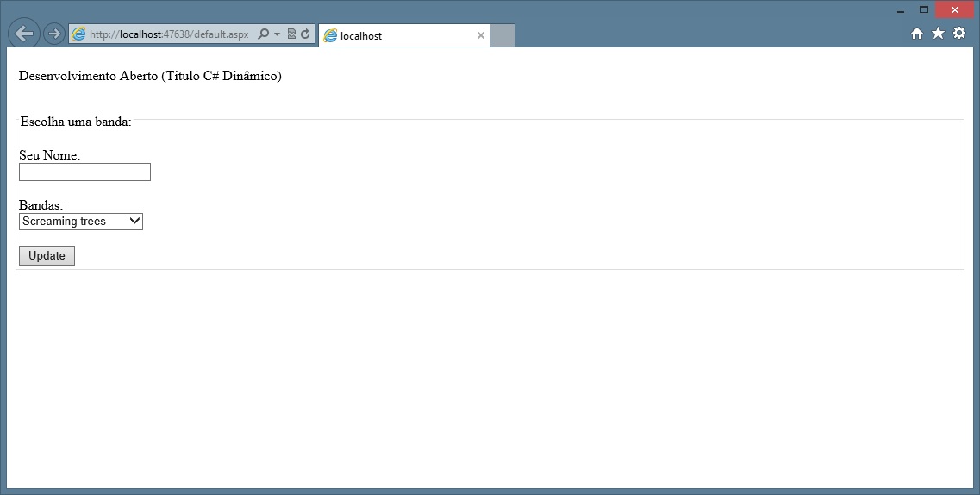
Task: Minimize the Internet Explorer window
Action: coord(901,10)
